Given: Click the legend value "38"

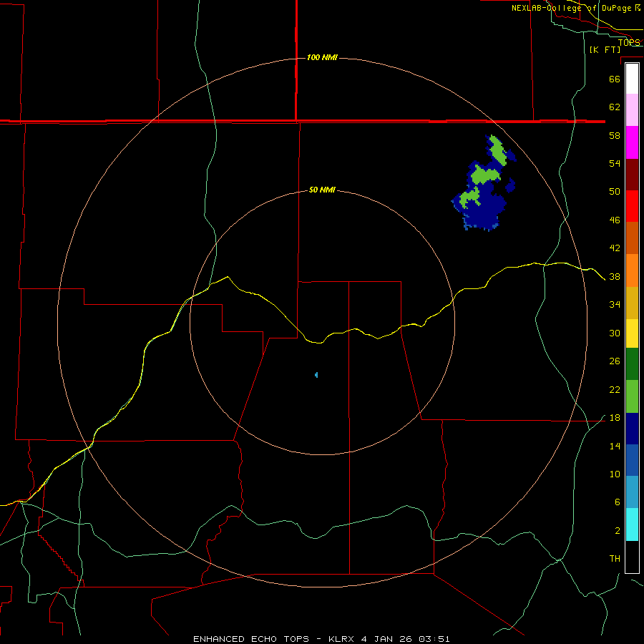Looking at the screenshot, I should [x=615, y=276].
